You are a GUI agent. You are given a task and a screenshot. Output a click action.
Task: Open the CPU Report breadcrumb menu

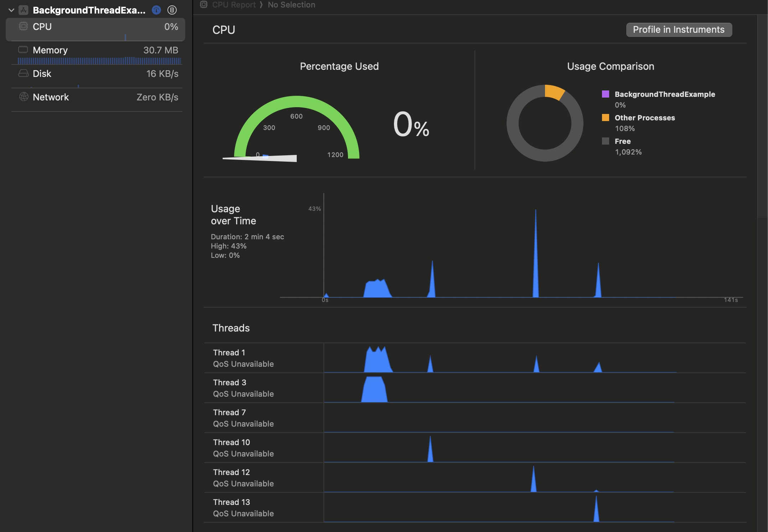click(234, 5)
